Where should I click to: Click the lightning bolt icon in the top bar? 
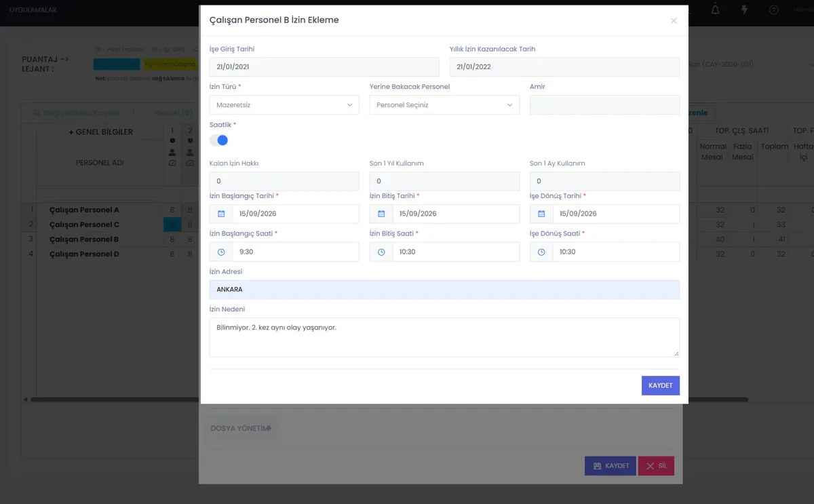point(745,10)
